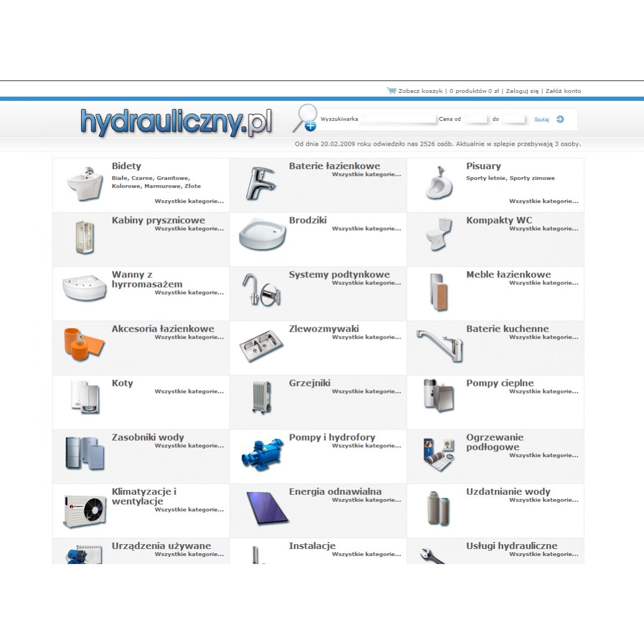Screen dimensions: 644x644
Task: Open the Baterie kuchenne category
Action: 507,328
